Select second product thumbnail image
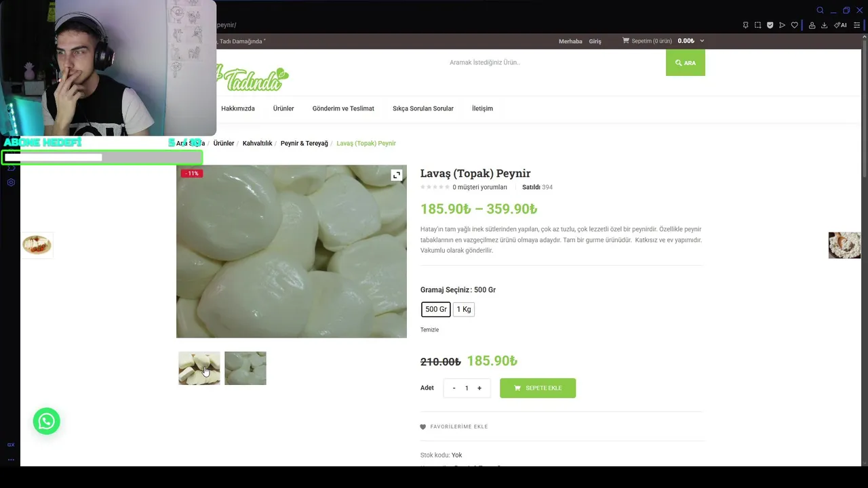Viewport: 868px width, 488px height. coord(245,368)
